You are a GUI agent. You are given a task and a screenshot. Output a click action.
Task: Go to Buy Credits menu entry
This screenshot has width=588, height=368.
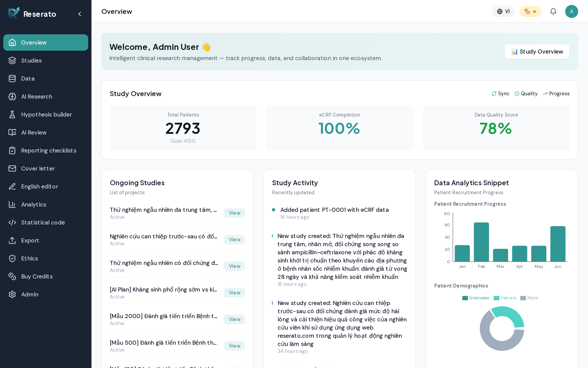click(46, 276)
